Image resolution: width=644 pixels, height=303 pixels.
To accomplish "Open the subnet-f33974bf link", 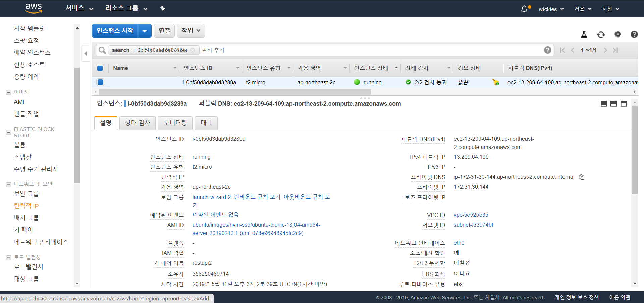I will click(x=474, y=225).
